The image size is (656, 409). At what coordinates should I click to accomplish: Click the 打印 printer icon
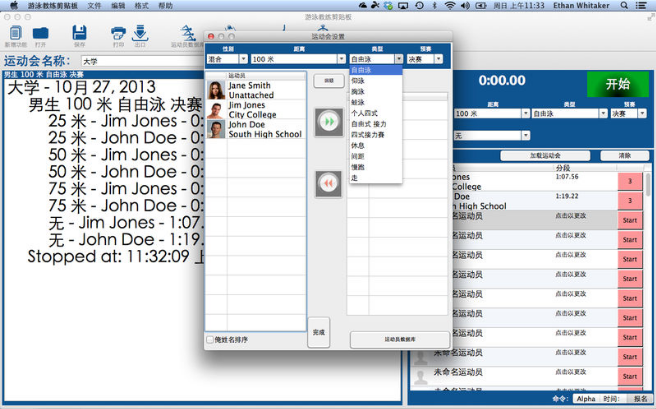coord(118,35)
